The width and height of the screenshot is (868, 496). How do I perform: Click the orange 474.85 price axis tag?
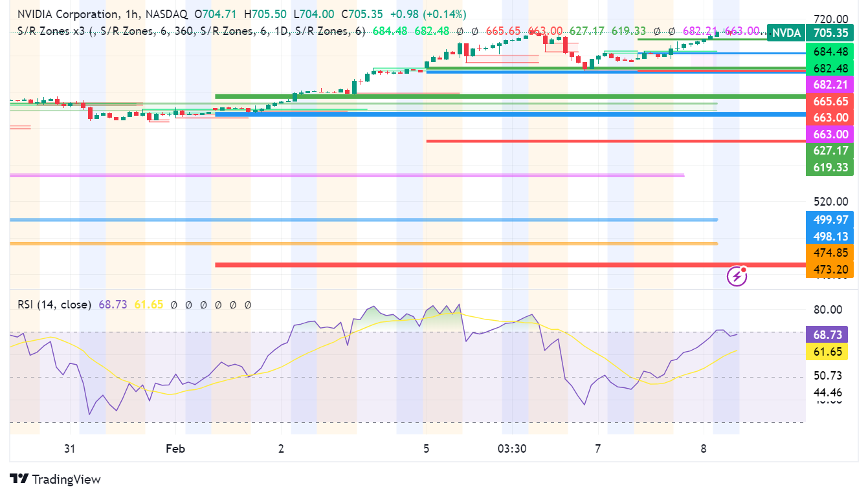(x=830, y=253)
